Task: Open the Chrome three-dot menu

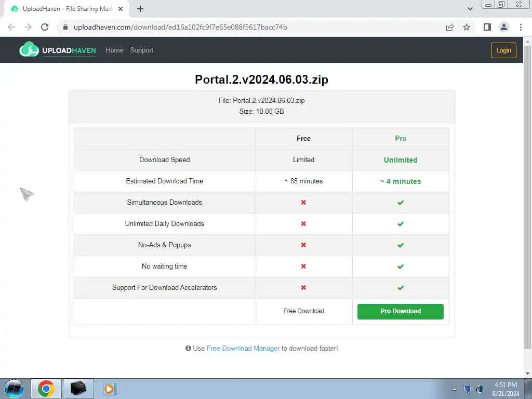Action: 521,27
